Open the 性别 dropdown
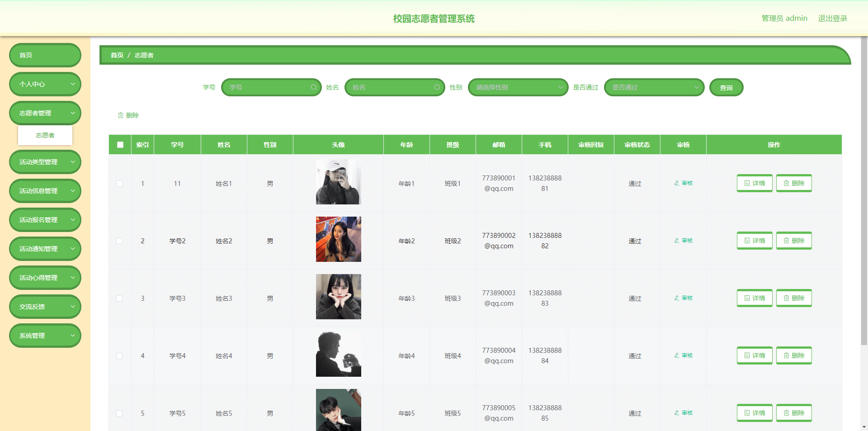 coord(518,87)
